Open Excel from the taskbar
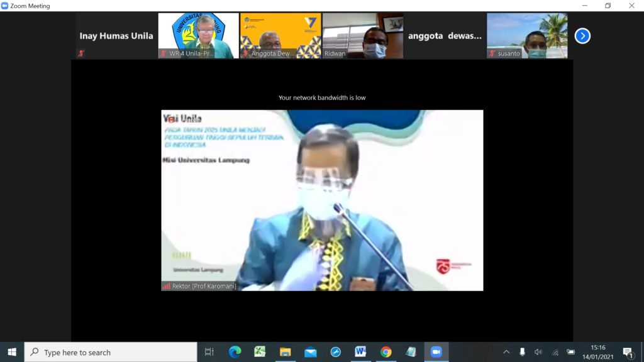This screenshot has height=362, width=644. point(260,352)
